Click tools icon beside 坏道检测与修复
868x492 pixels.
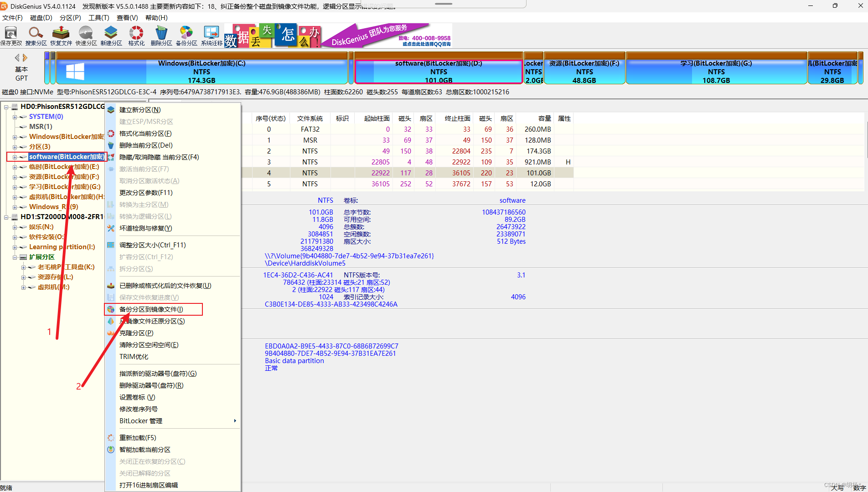[111, 228]
